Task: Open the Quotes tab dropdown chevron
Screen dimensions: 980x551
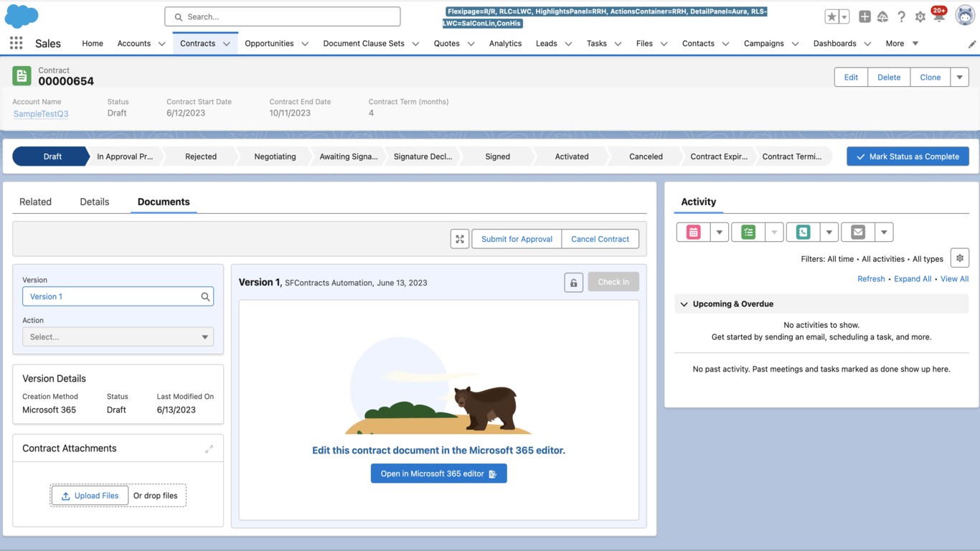Action: pos(471,44)
